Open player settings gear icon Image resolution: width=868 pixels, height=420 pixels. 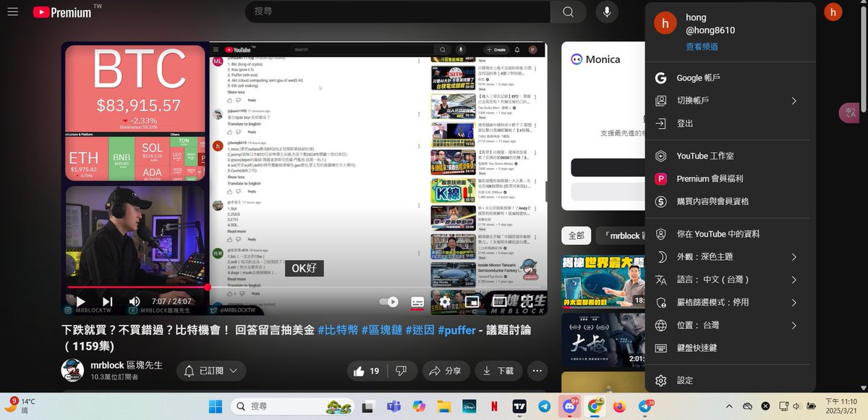point(445,301)
